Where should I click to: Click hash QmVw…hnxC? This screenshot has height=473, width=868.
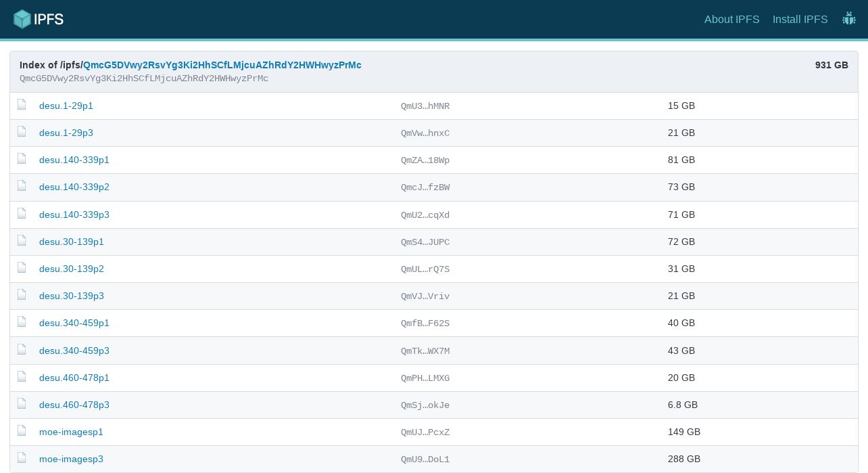coord(425,133)
